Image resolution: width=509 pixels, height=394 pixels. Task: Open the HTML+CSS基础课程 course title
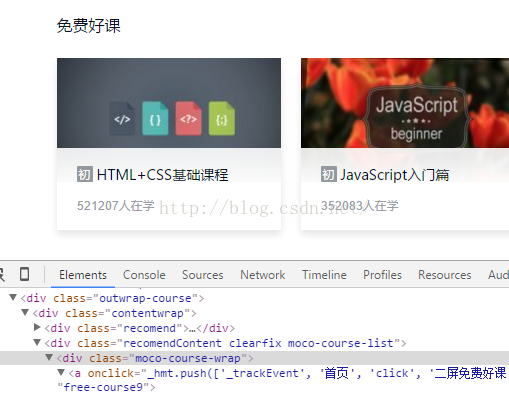point(162,175)
